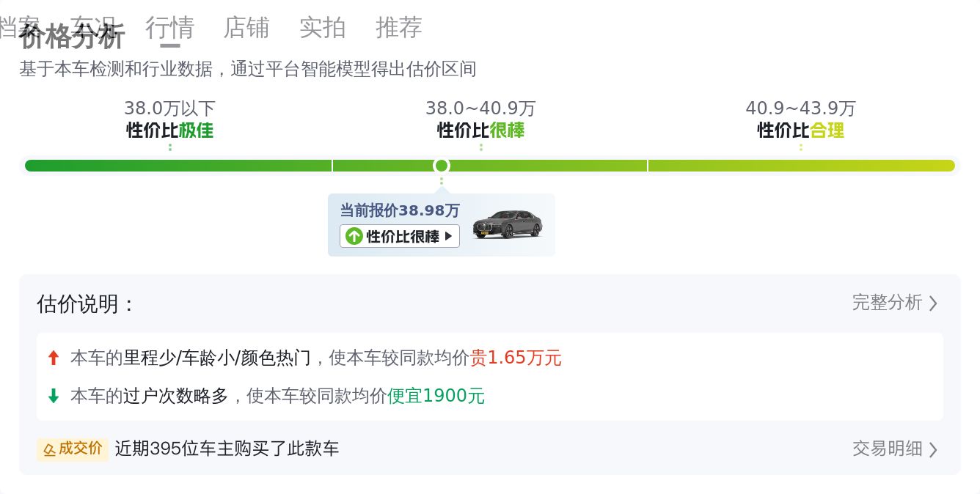
Task: Click the 当前报价38.98万 price text
Action: (399, 210)
